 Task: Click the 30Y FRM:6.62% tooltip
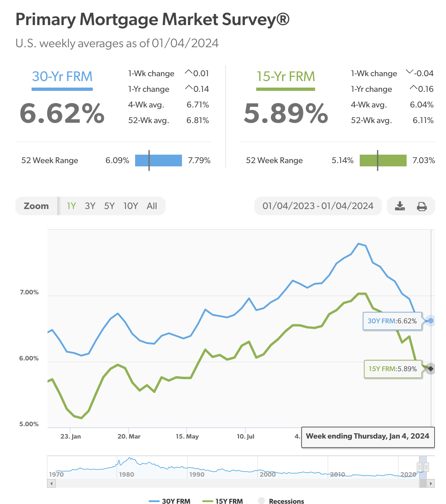(x=392, y=321)
